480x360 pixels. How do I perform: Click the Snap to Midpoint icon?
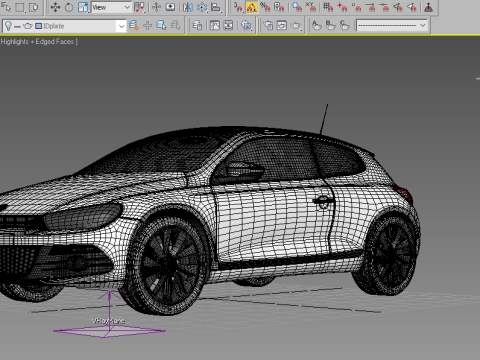pos(384,7)
